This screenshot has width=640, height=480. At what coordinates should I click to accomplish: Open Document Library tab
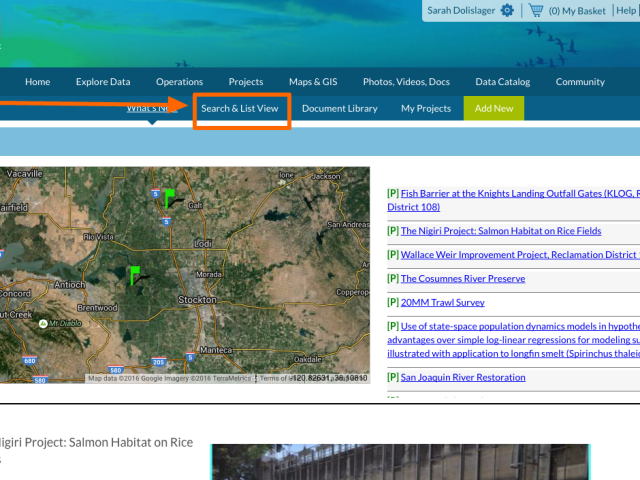coord(340,109)
